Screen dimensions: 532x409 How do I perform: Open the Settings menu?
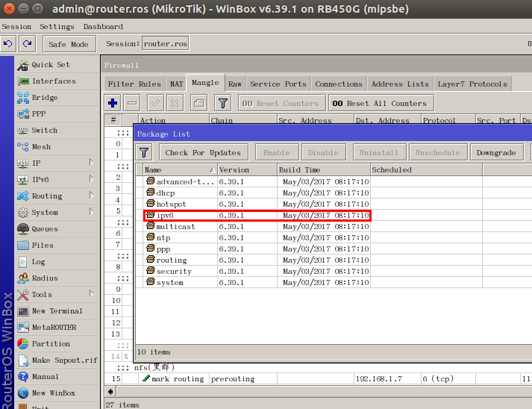pos(57,26)
